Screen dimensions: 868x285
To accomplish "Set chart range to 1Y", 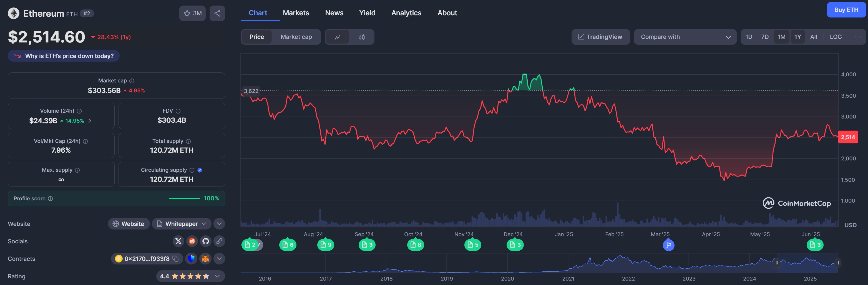I will (x=797, y=37).
